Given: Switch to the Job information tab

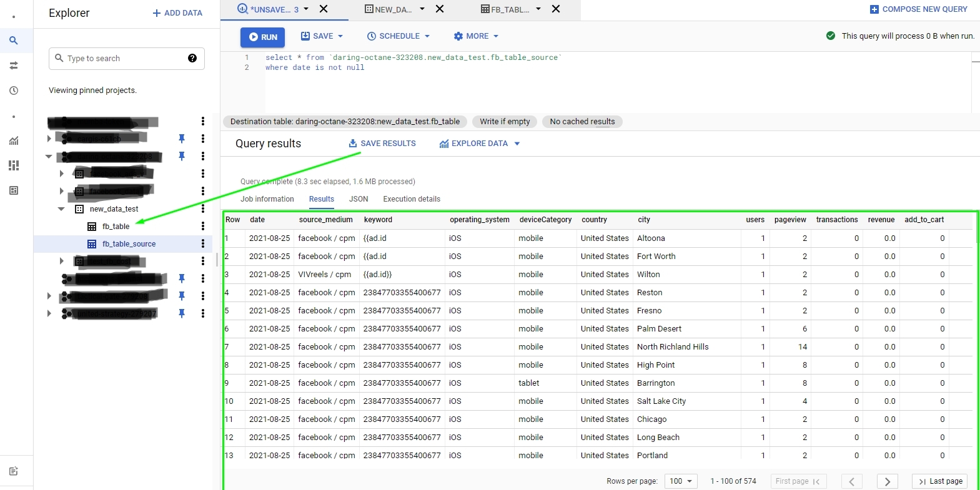Looking at the screenshot, I should pyautogui.click(x=267, y=199).
